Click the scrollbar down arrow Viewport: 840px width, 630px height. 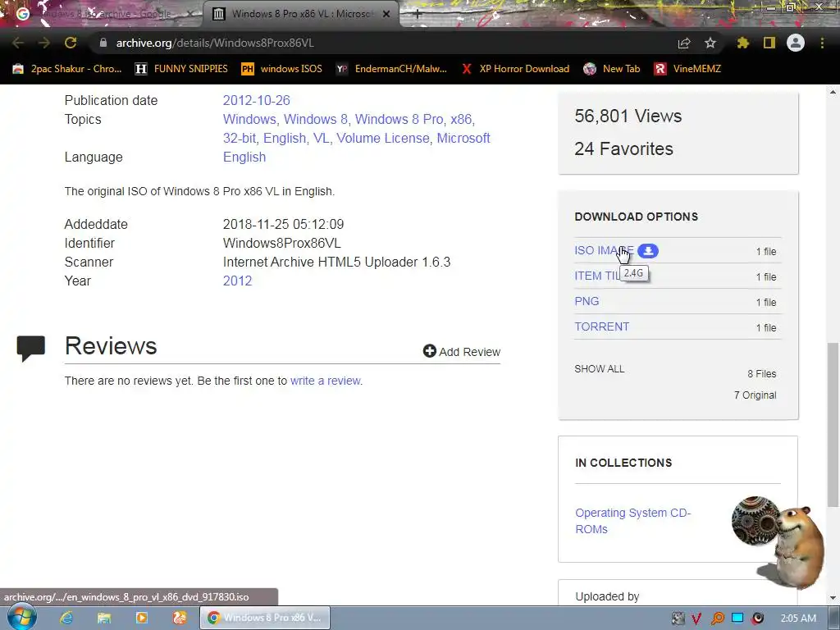(833, 598)
